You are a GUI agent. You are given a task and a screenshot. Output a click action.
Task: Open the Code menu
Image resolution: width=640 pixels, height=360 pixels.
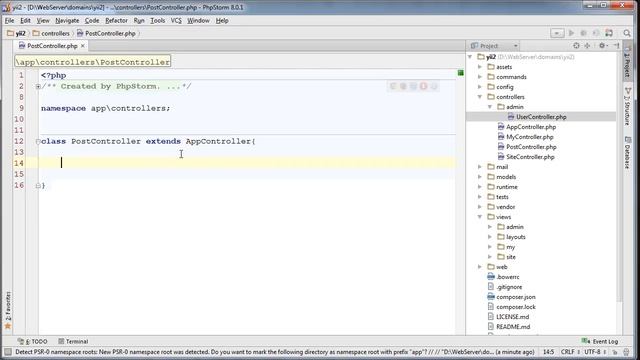(x=92, y=20)
